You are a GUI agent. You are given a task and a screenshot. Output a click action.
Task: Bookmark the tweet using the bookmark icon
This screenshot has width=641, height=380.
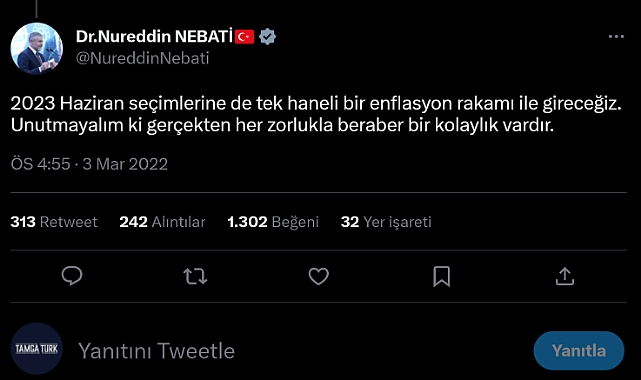pyautogui.click(x=442, y=277)
